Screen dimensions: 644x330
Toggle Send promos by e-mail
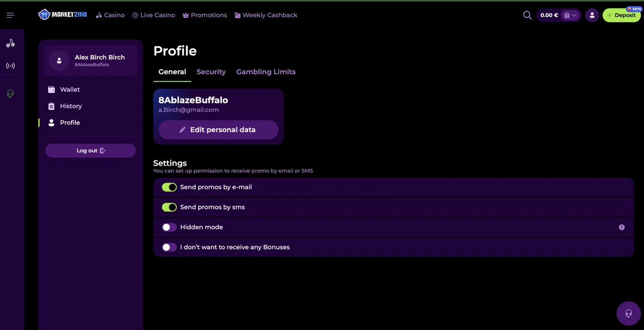pyautogui.click(x=169, y=187)
